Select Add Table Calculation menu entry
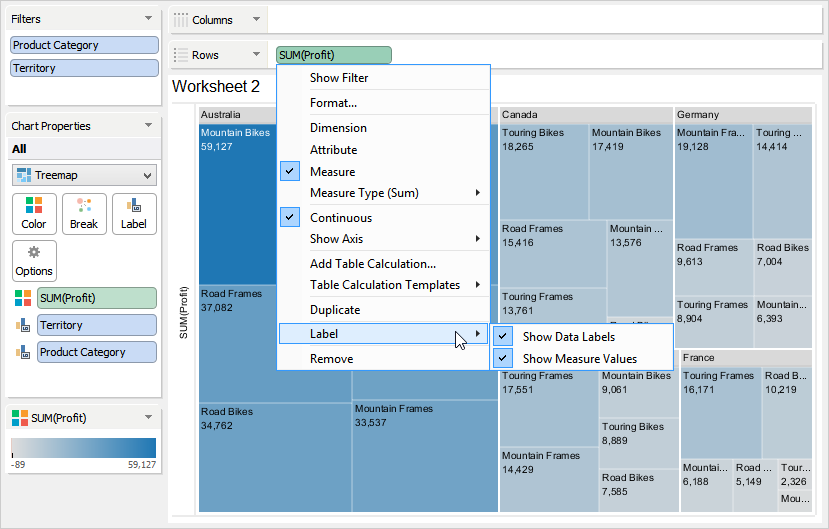The height and width of the screenshot is (529, 829). point(372,264)
